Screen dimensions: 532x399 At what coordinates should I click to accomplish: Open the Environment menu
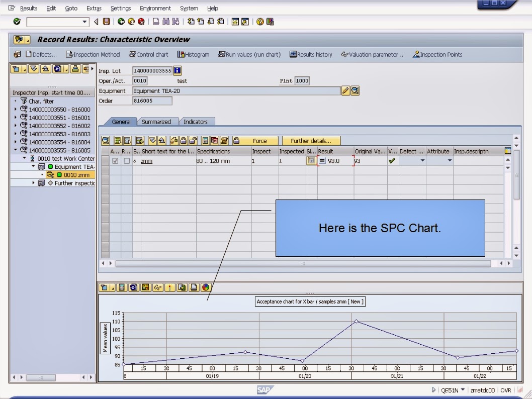155,8
